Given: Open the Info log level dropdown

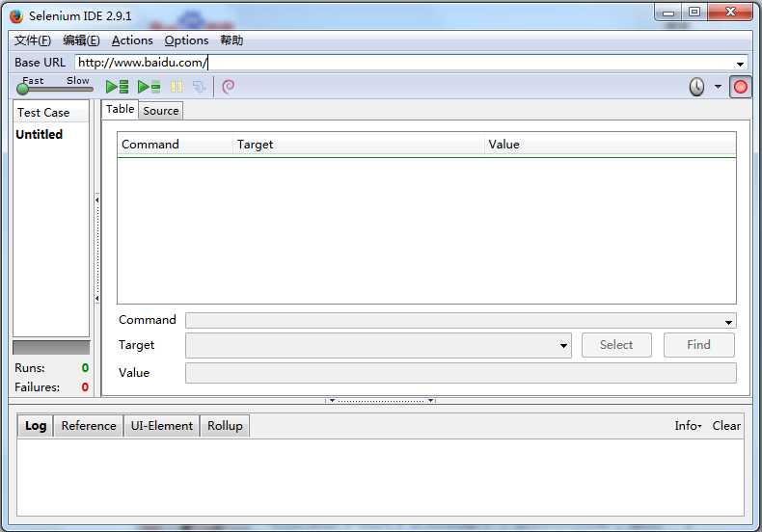Looking at the screenshot, I should [688, 426].
